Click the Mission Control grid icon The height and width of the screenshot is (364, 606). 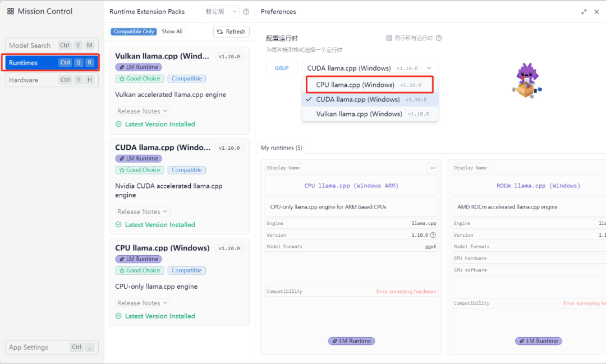click(x=11, y=12)
